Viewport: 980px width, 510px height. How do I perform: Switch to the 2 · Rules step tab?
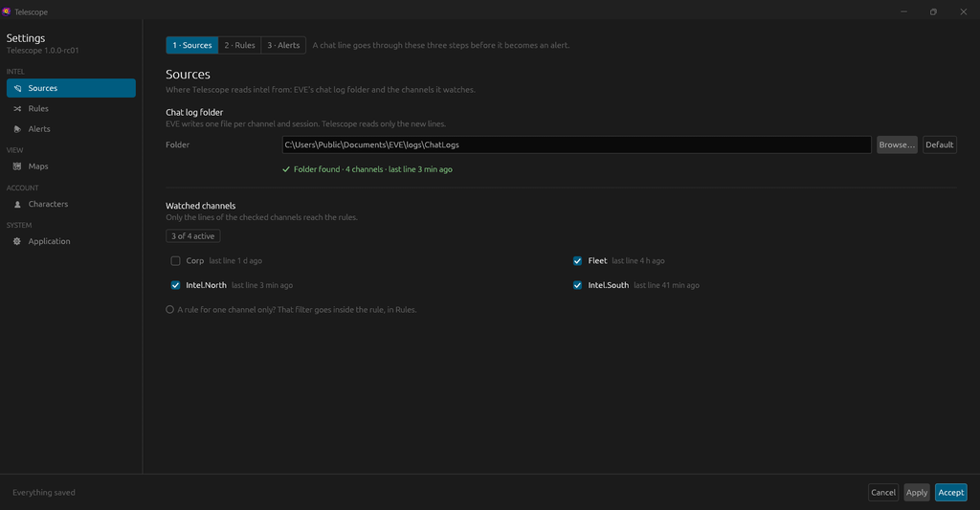[240, 45]
